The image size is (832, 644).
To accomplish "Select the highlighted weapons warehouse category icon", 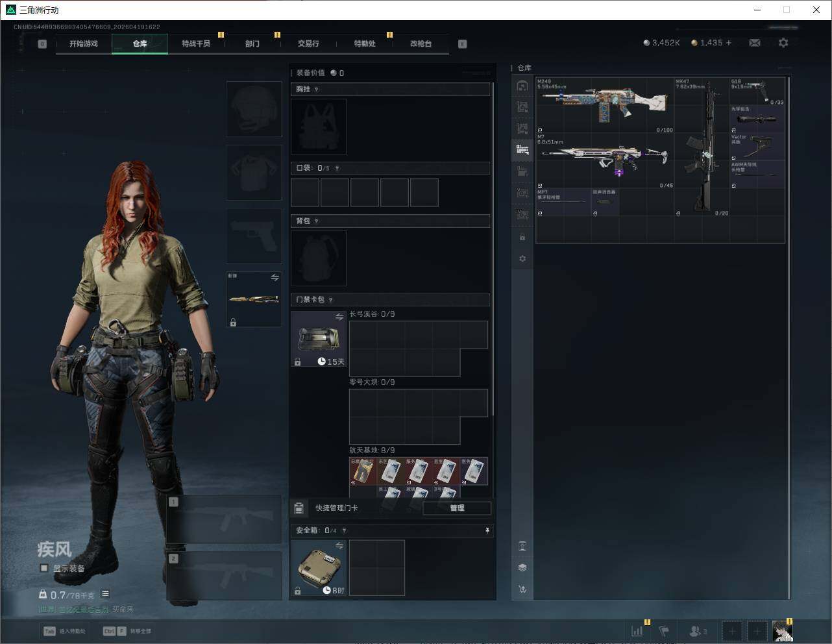I will coord(522,150).
